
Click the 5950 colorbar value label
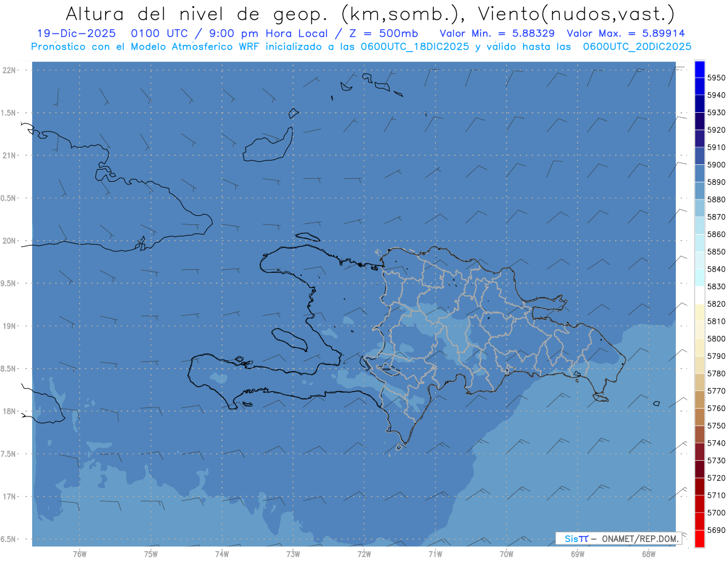(716, 78)
